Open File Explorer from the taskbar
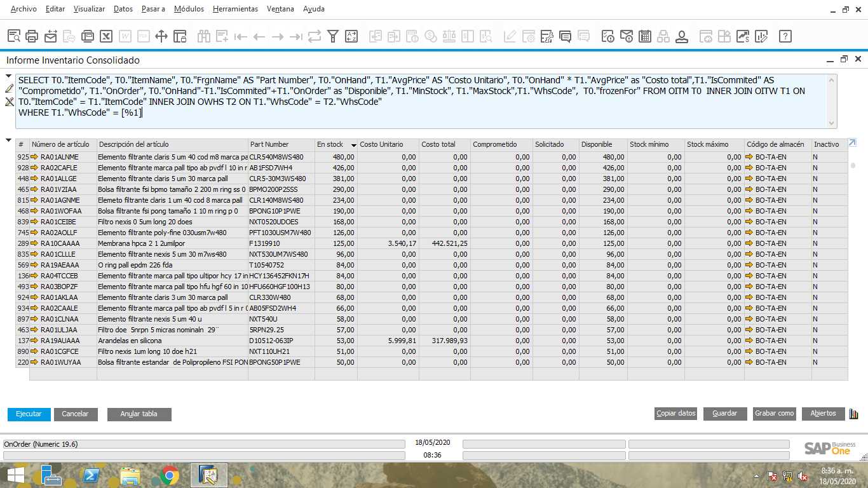868x488 pixels. tap(130, 475)
